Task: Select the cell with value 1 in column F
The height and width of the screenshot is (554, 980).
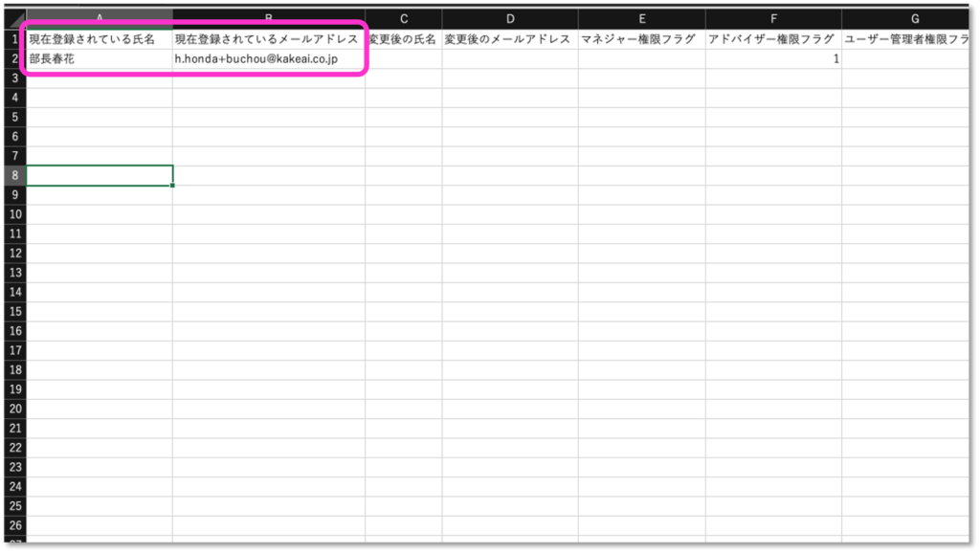Action: 773,58
